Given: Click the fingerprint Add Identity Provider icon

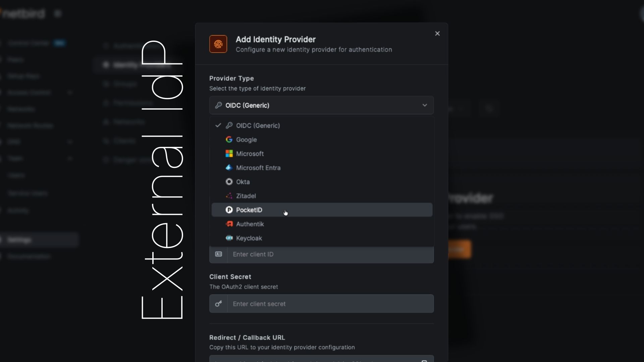Looking at the screenshot, I should [218, 44].
